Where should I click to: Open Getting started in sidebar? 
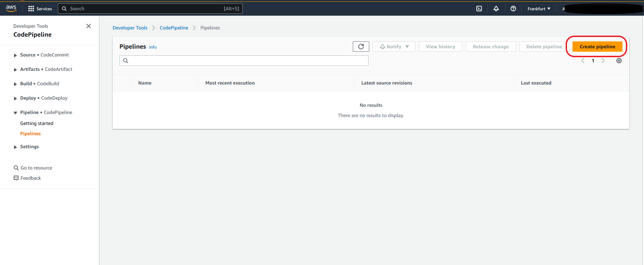click(37, 123)
